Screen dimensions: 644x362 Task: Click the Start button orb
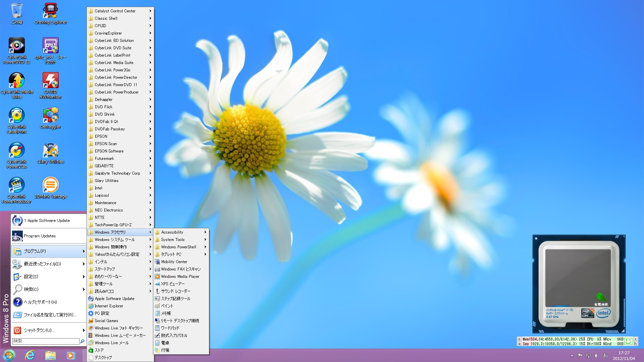point(9,355)
